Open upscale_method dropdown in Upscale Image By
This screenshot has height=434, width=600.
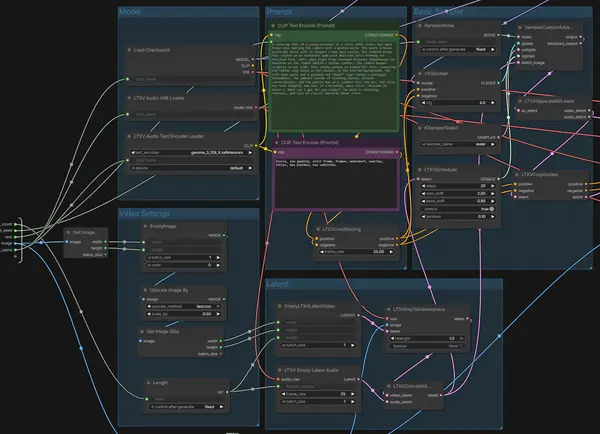coord(184,307)
